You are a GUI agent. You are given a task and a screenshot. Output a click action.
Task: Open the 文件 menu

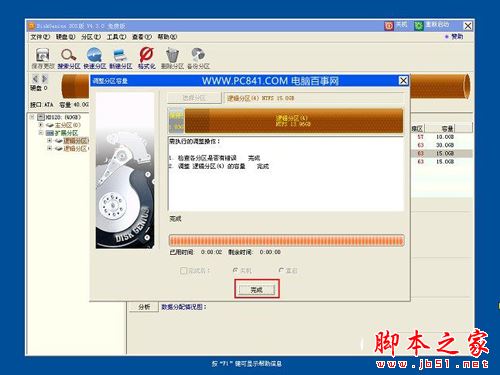40,37
